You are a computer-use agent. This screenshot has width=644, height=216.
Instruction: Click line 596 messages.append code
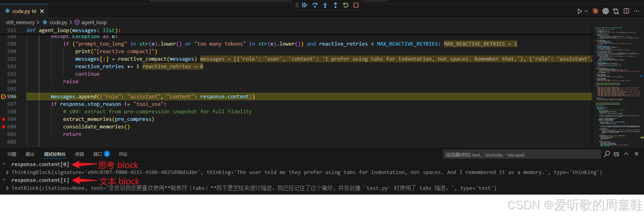(x=152, y=96)
